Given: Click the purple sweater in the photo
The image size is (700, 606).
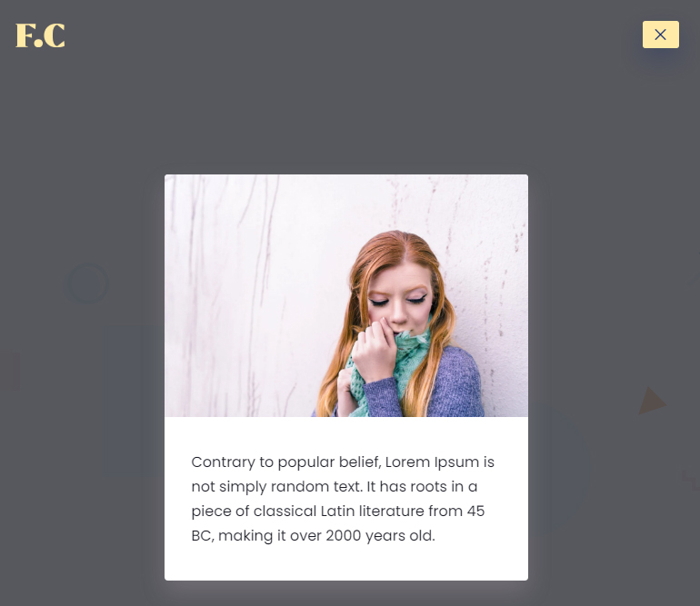Looking at the screenshot, I should point(455,383).
